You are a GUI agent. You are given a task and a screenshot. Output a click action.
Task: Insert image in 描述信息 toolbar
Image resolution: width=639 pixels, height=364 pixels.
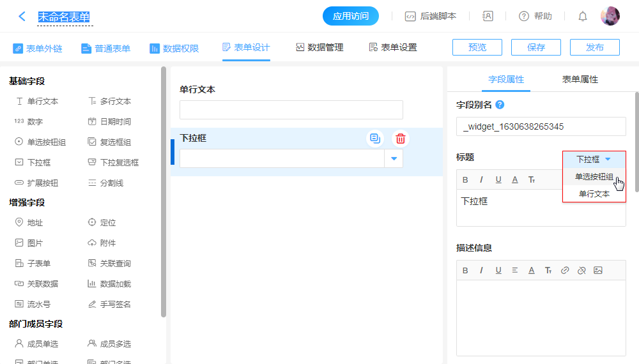[x=598, y=270]
